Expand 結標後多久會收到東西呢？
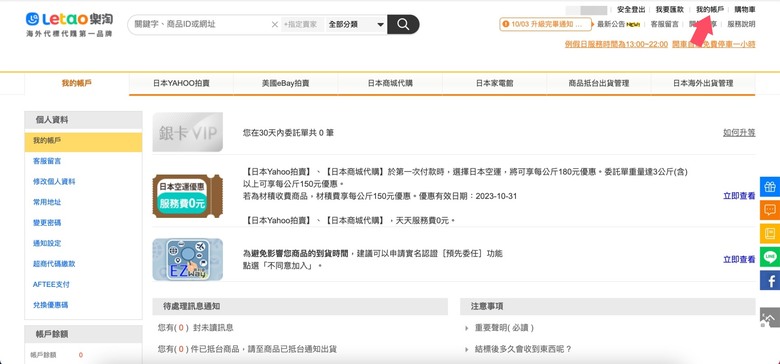The height and width of the screenshot is (364, 780). [x=523, y=349]
